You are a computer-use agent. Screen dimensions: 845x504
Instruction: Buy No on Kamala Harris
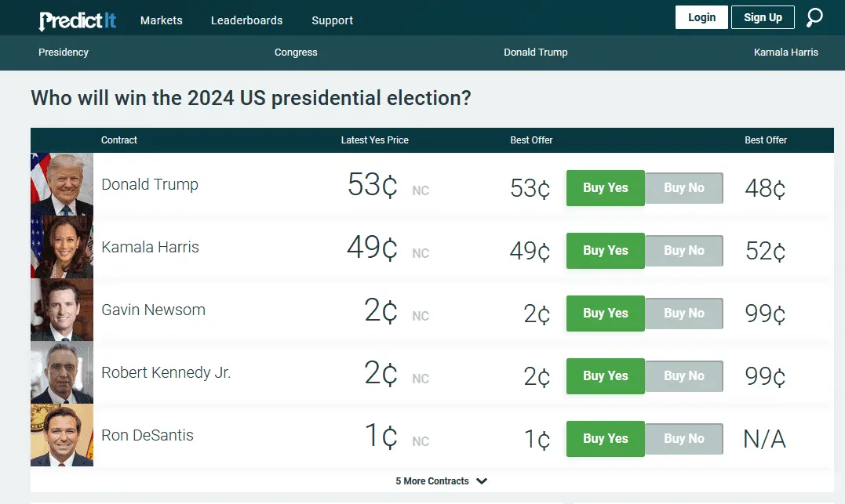[683, 251]
